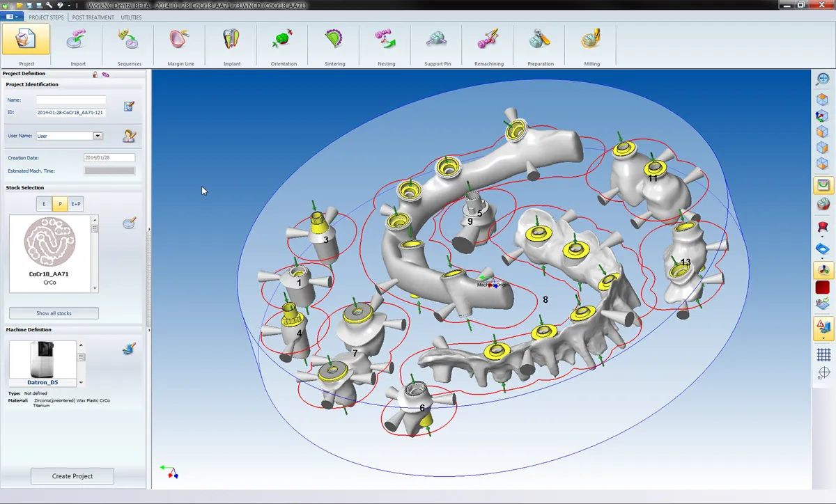Click the Remachining icon
The width and height of the screenshot is (836, 504).
489,40
